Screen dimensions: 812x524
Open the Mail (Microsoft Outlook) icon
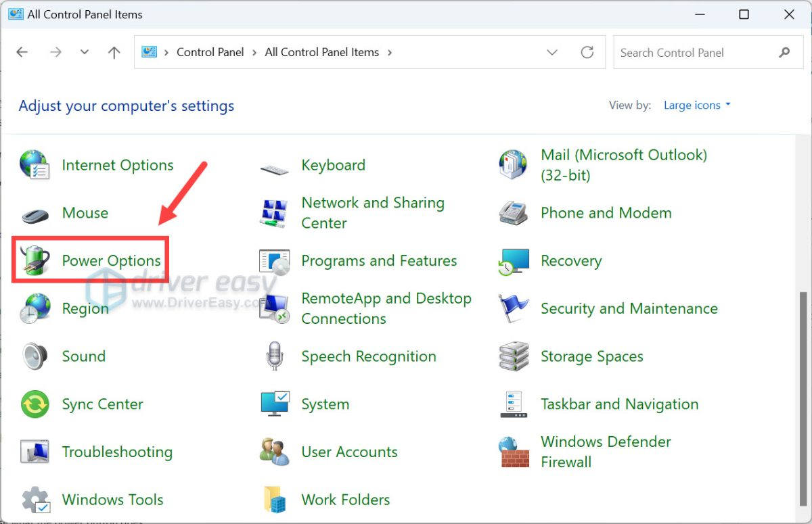(513, 165)
